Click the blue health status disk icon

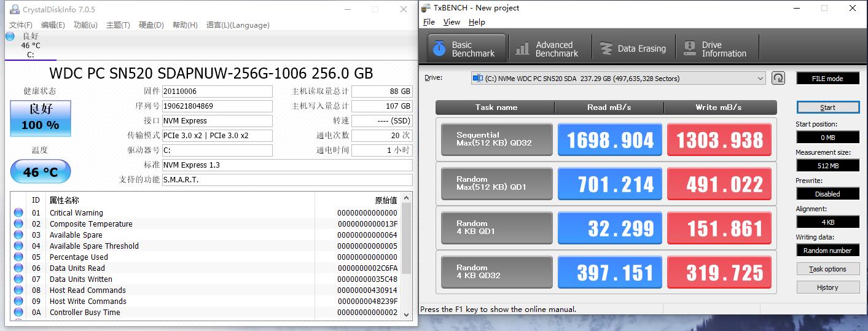(x=10, y=36)
